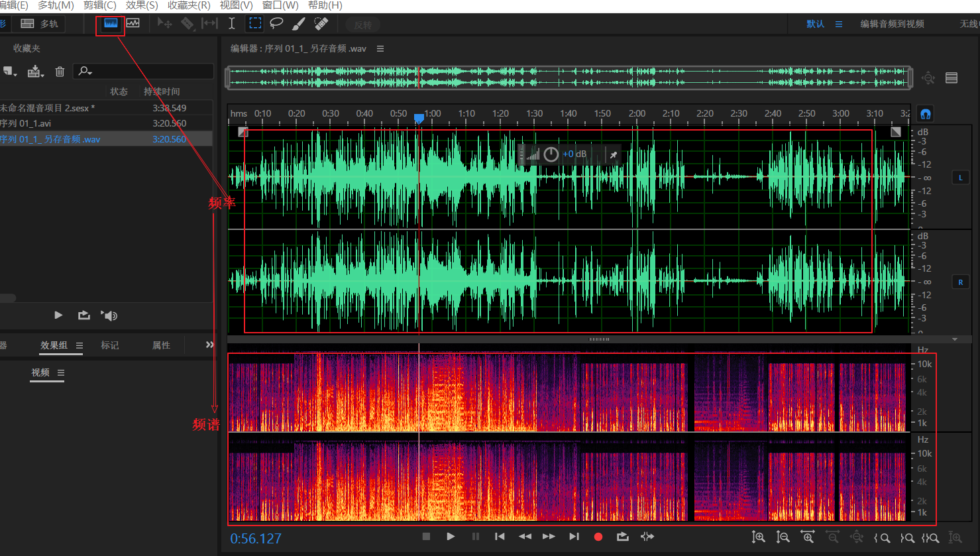
Task: Open the editor panel menu
Action: 380,48
